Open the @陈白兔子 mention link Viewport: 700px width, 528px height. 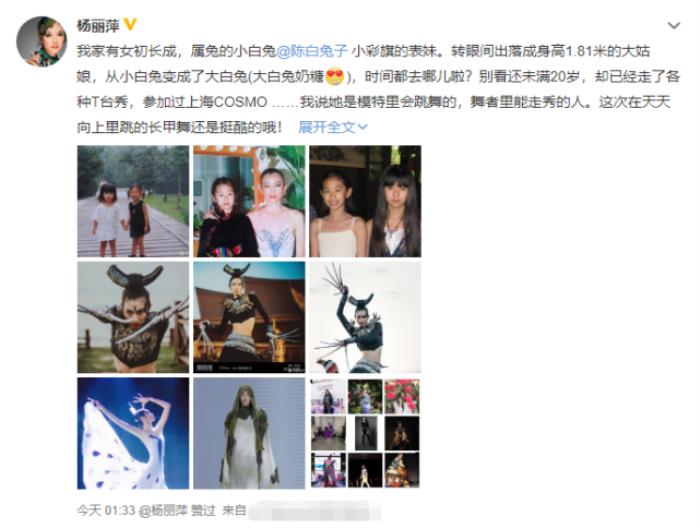coord(312,50)
